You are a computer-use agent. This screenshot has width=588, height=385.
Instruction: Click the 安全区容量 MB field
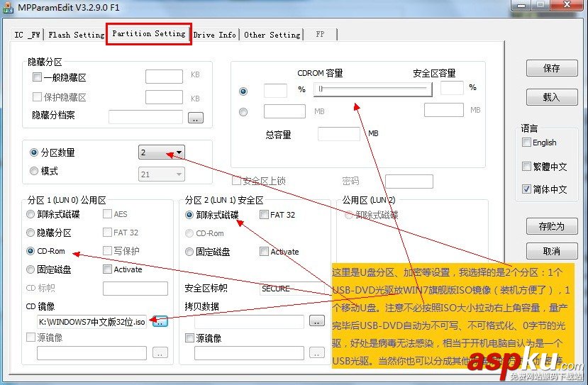pos(444,110)
